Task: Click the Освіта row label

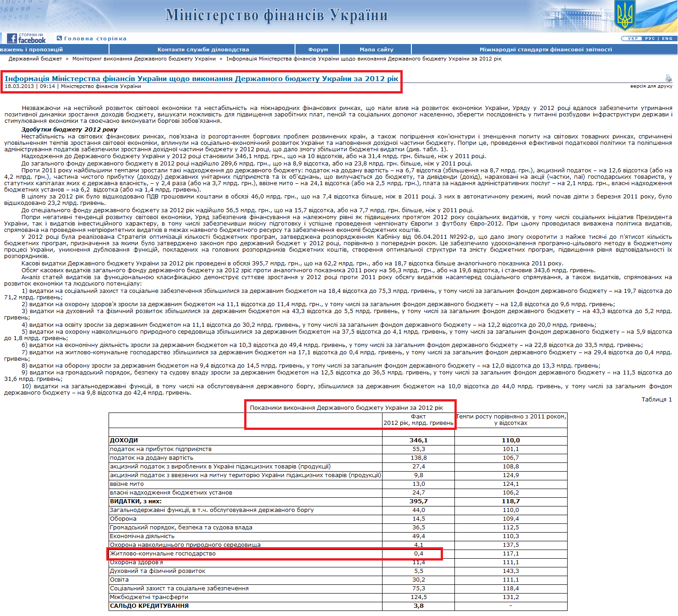Action: click(x=120, y=580)
